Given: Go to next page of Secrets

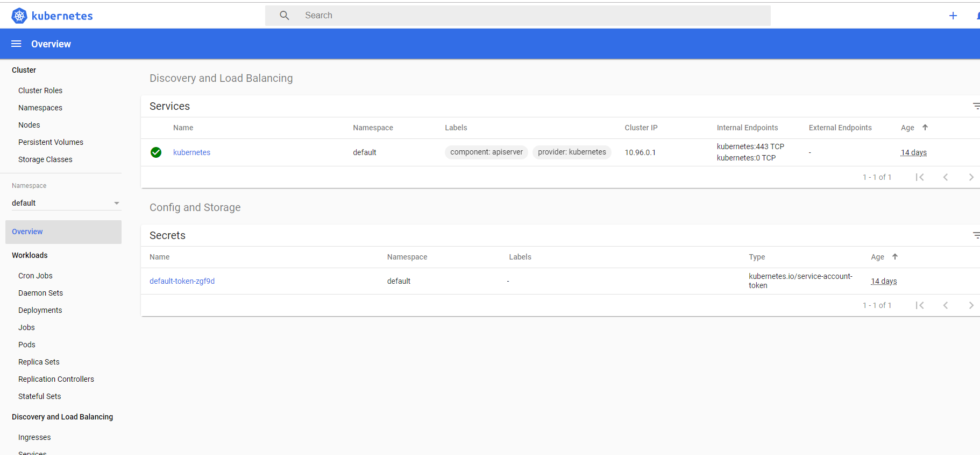Looking at the screenshot, I should [x=971, y=305].
